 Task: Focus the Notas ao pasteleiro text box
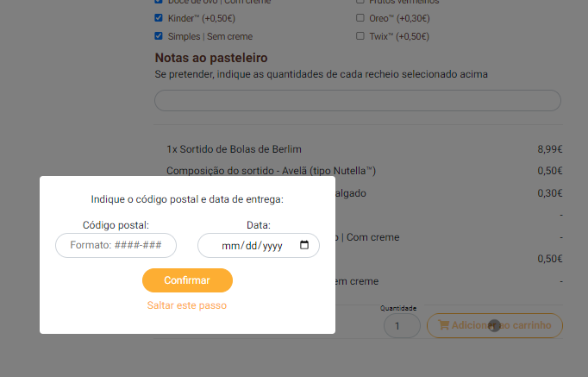click(358, 101)
